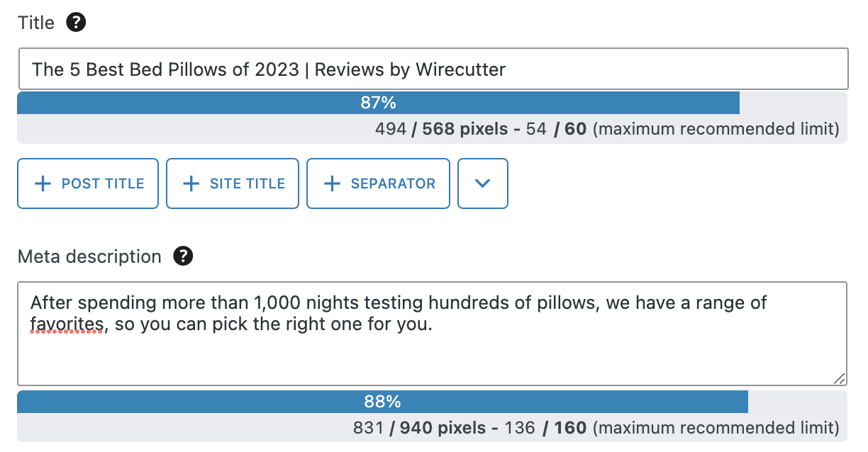Click the 87% title length progress bar
The width and height of the screenshot is (868, 452).
379,102
